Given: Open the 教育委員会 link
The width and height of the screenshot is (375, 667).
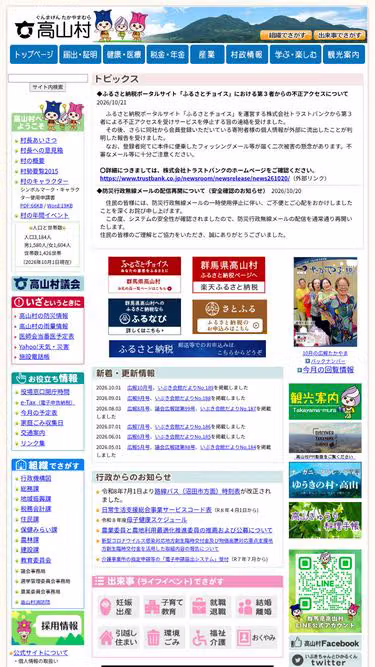Looking at the screenshot, I should tap(36, 561).
